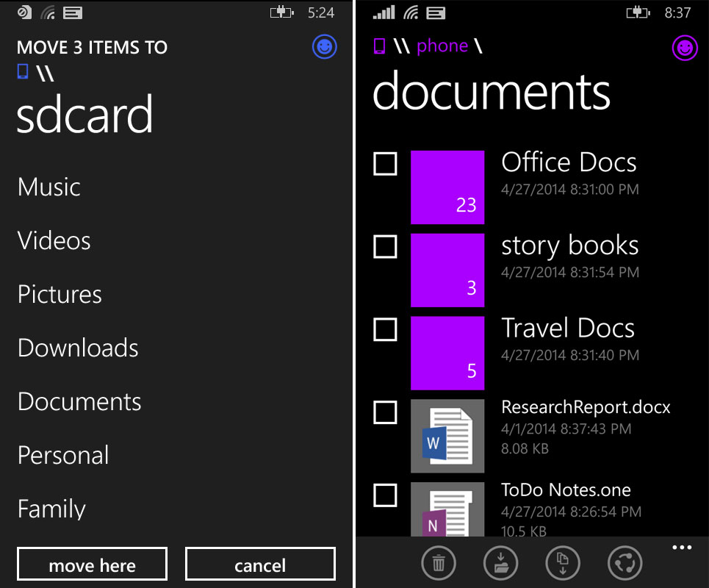Tap the copy files icon in bottom bar

point(563,564)
